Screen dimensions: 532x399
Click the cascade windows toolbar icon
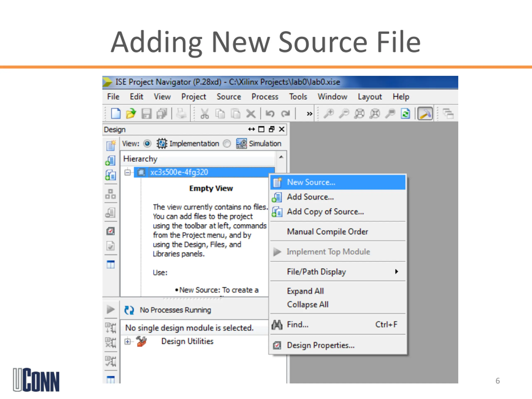(x=448, y=113)
